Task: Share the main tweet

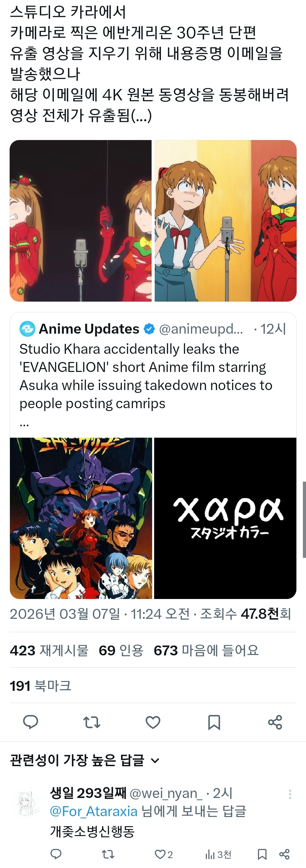Action: coord(275,722)
